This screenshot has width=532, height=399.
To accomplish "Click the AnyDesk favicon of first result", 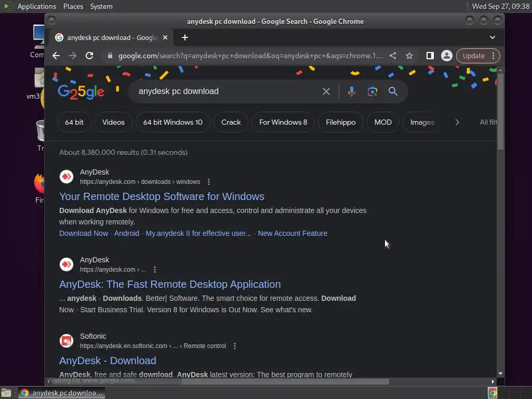I will pyautogui.click(x=66, y=177).
